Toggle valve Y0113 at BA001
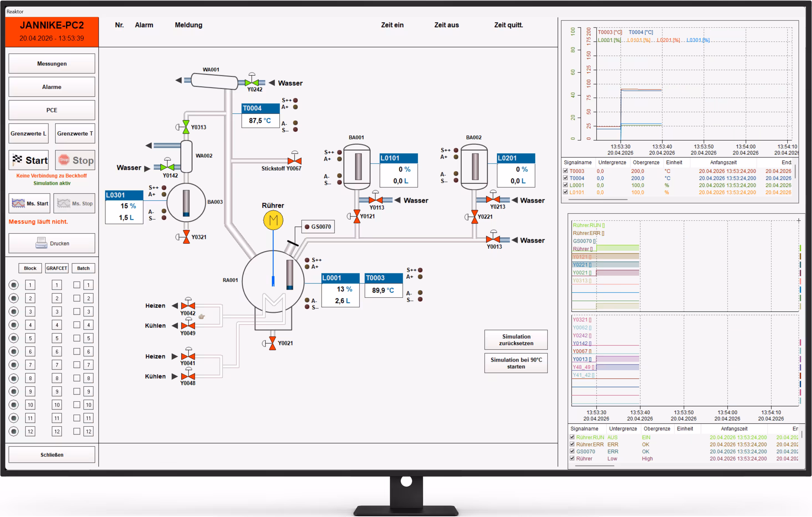Viewport: 812px width, 517px height. click(x=375, y=200)
